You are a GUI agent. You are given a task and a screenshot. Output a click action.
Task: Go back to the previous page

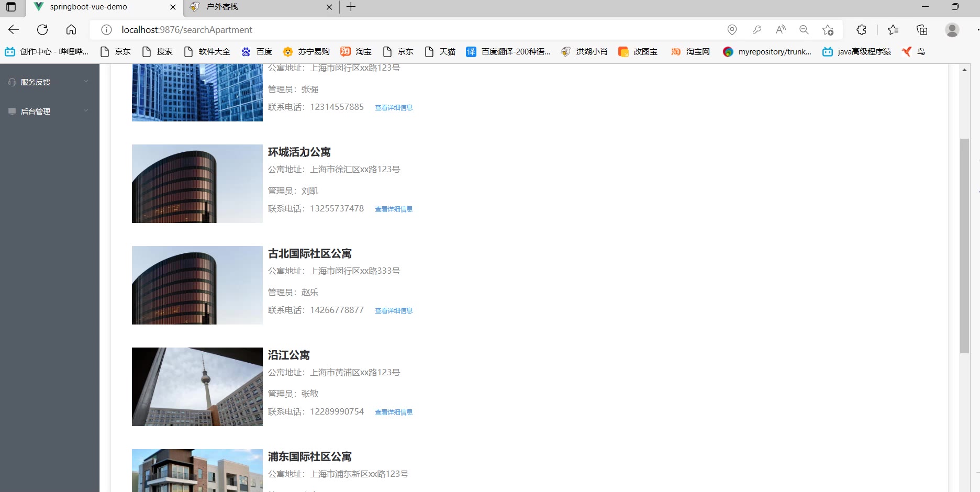(x=14, y=30)
